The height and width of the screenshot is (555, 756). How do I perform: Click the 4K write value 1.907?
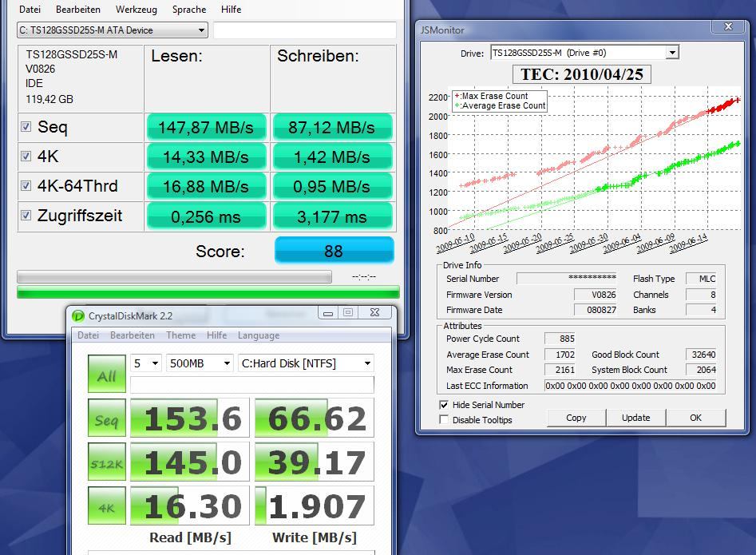315,505
